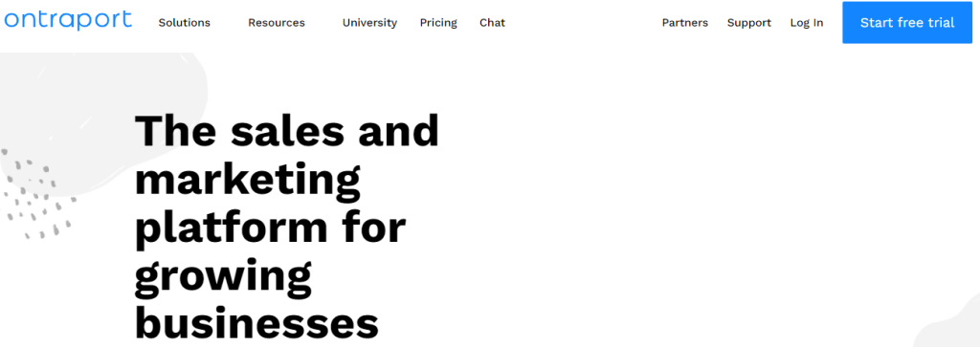Image resolution: width=980 pixels, height=347 pixels.
Task: Click the headline line "platform for"
Action: (271, 229)
